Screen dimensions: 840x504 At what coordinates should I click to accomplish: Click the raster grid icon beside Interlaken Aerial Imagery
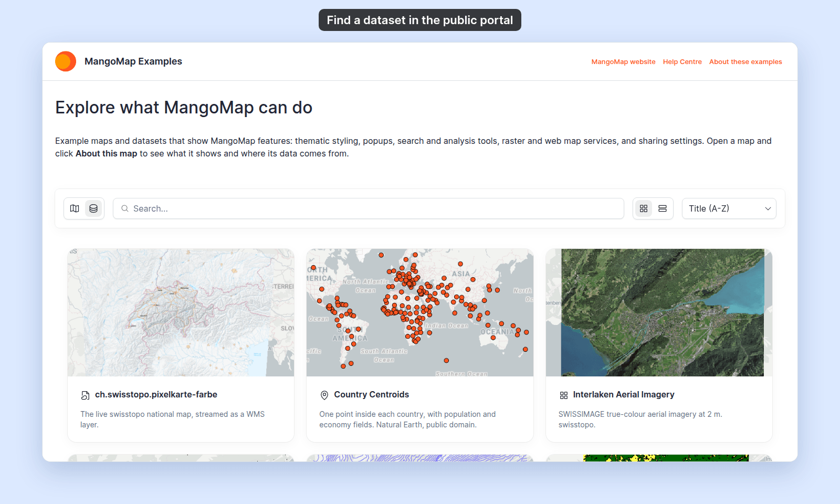[x=564, y=395]
